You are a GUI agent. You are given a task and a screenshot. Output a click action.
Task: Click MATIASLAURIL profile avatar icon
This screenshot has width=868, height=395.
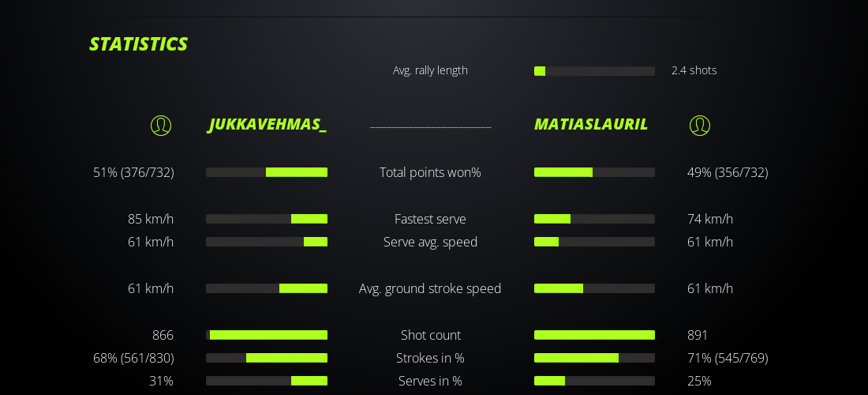(700, 126)
